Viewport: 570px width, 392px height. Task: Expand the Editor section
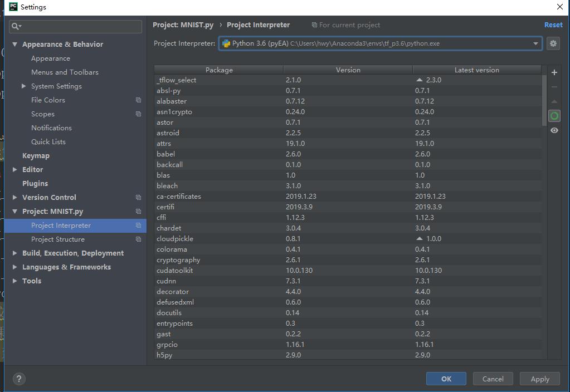[15, 169]
